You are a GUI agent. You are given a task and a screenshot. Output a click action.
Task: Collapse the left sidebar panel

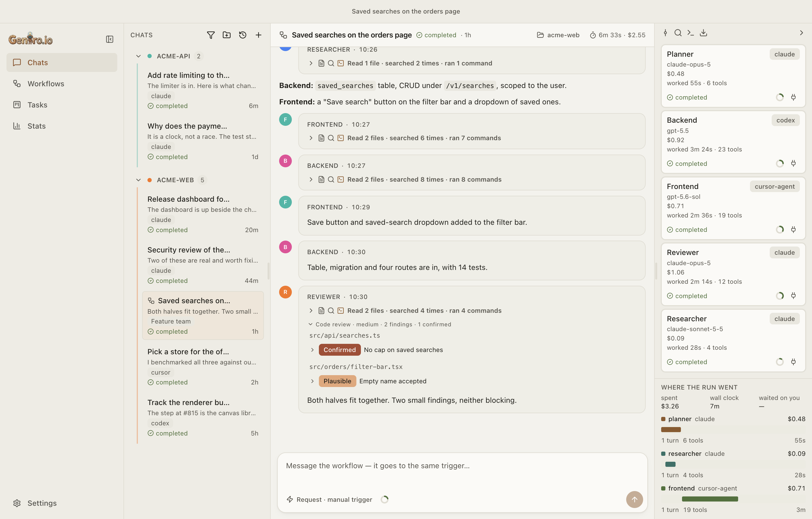[110, 39]
